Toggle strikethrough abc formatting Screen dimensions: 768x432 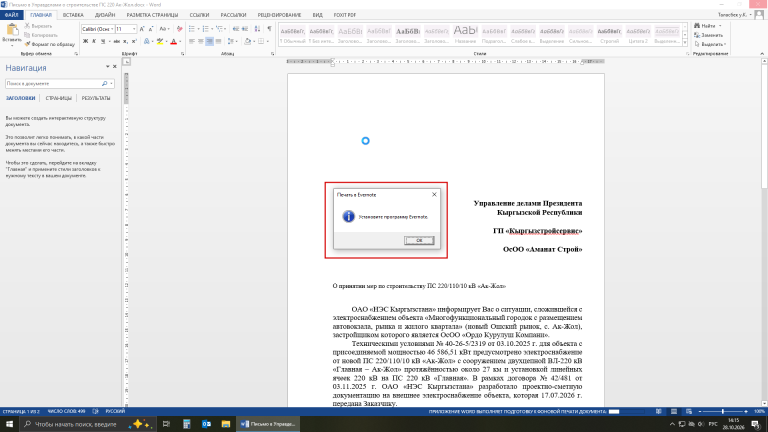point(117,42)
